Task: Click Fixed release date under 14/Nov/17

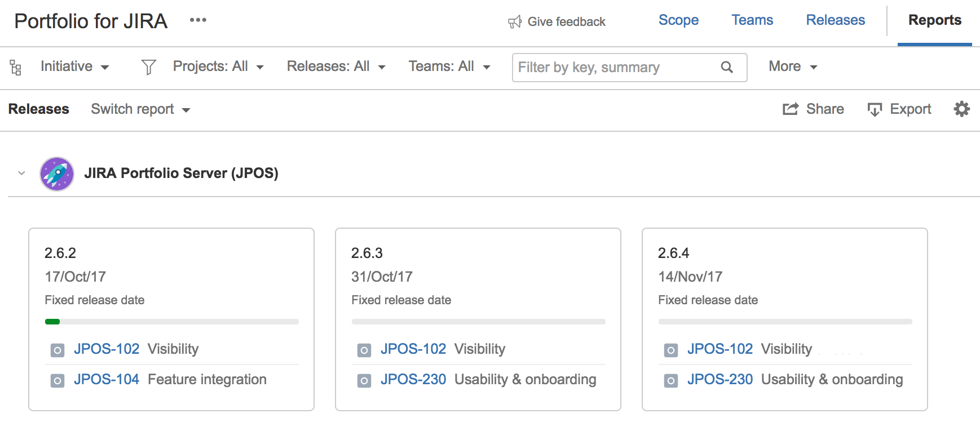Action: tap(708, 300)
